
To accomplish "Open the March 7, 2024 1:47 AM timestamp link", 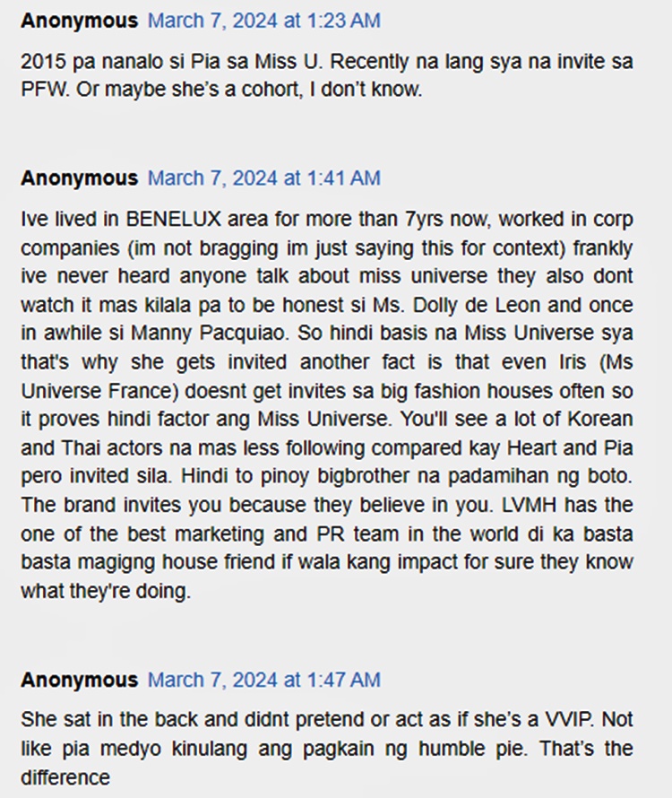I will (x=263, y=680).
